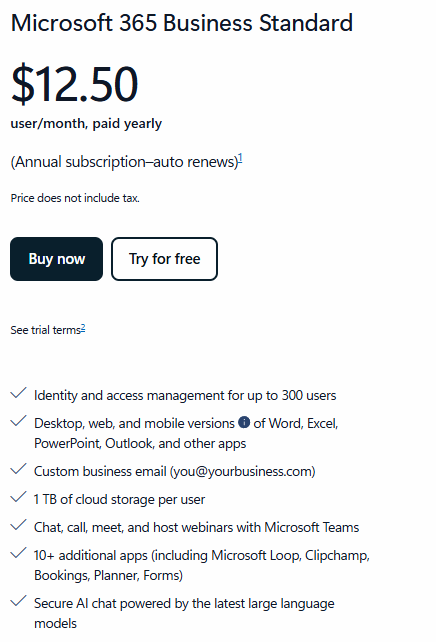Open footnote 1 after auto renews

(240, 158)
